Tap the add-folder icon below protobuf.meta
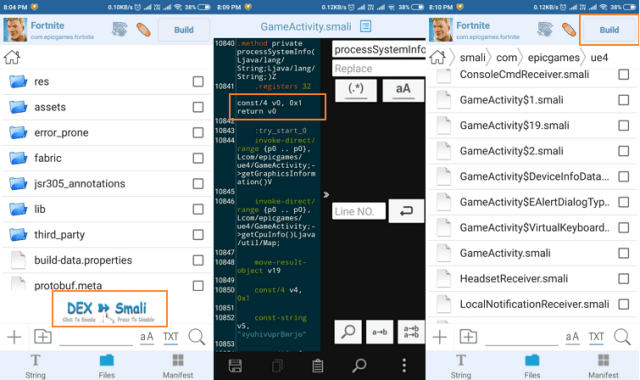640x380 pixels. click(43, 337)
